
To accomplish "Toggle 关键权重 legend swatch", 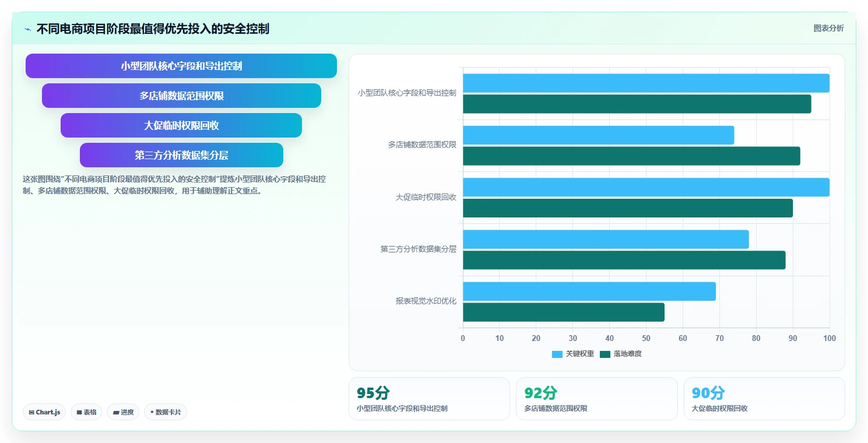I will (557, 354).
